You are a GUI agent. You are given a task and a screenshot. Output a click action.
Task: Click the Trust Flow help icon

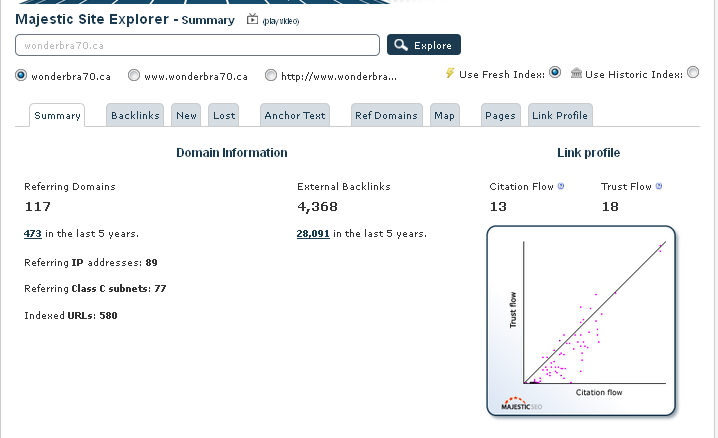[x=659, y=186]
